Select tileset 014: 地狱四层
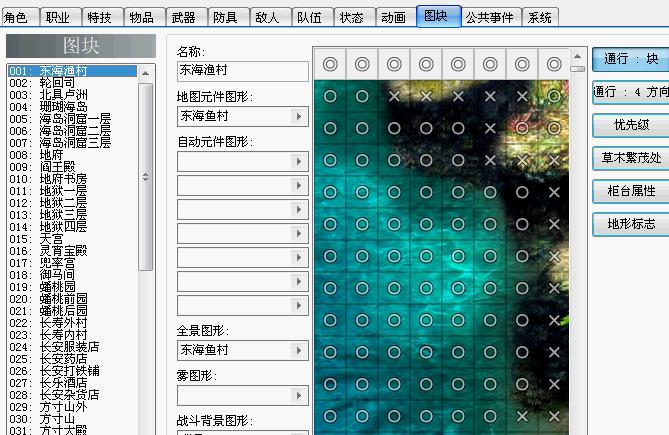Viewport: 669px width, 435px height. click(x=72, y=227)
